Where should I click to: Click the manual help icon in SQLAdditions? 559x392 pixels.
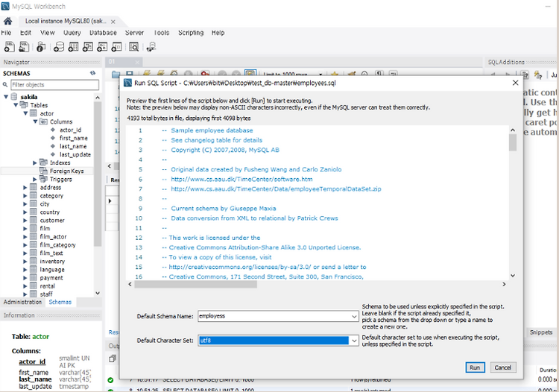tap(538, 75)
